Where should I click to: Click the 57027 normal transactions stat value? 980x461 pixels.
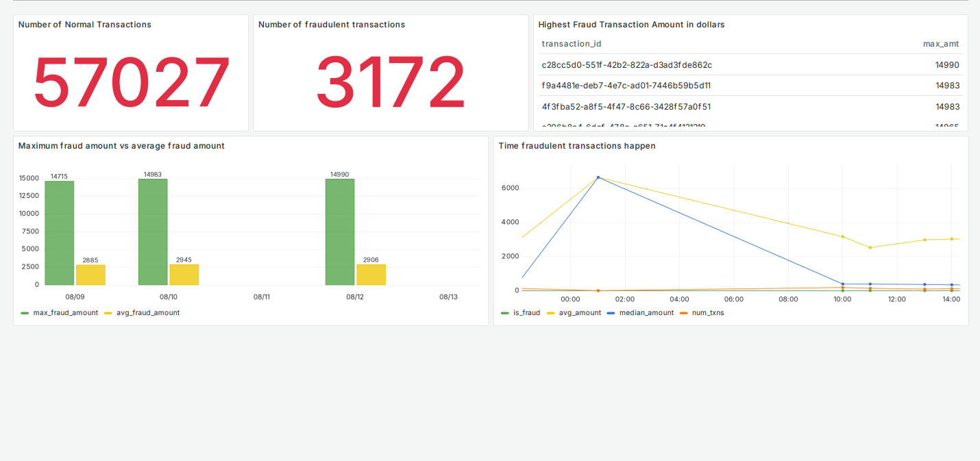131,82
